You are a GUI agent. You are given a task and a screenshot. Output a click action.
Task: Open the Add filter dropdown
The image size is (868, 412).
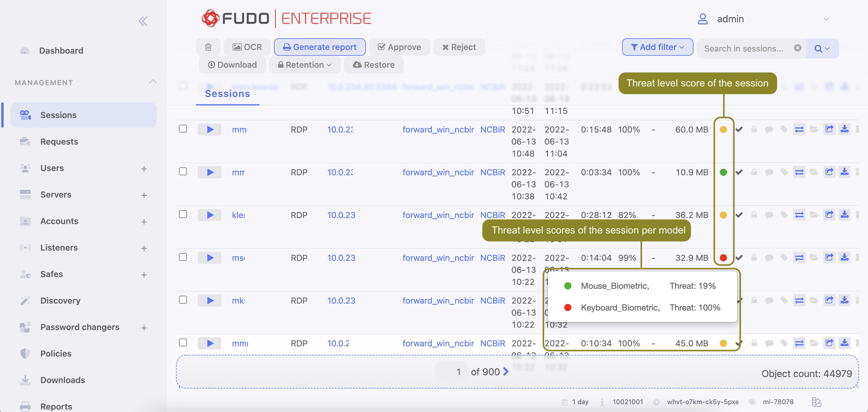[x=657, y=47]
